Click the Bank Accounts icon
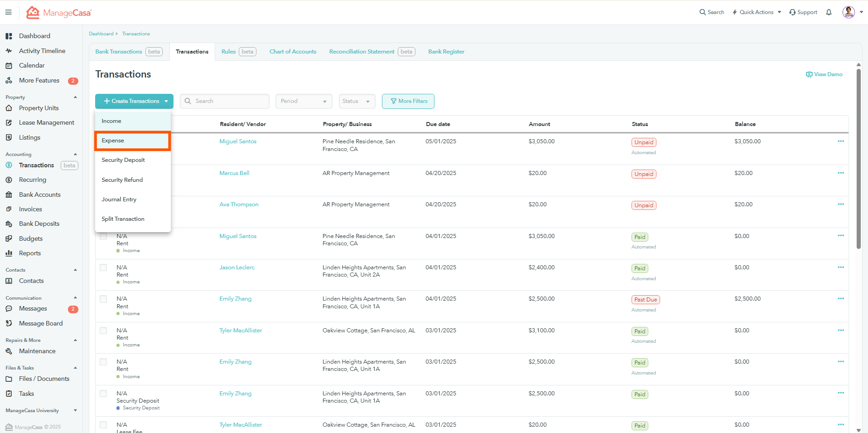This screenshot has height=433, width=868. [9, 195]
